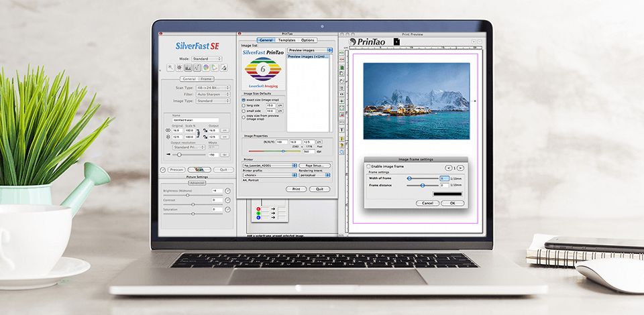This screenshot has width=644, height=315.
Task: Click the black page icon next to PrinTao logo
Action: (396, 42)
